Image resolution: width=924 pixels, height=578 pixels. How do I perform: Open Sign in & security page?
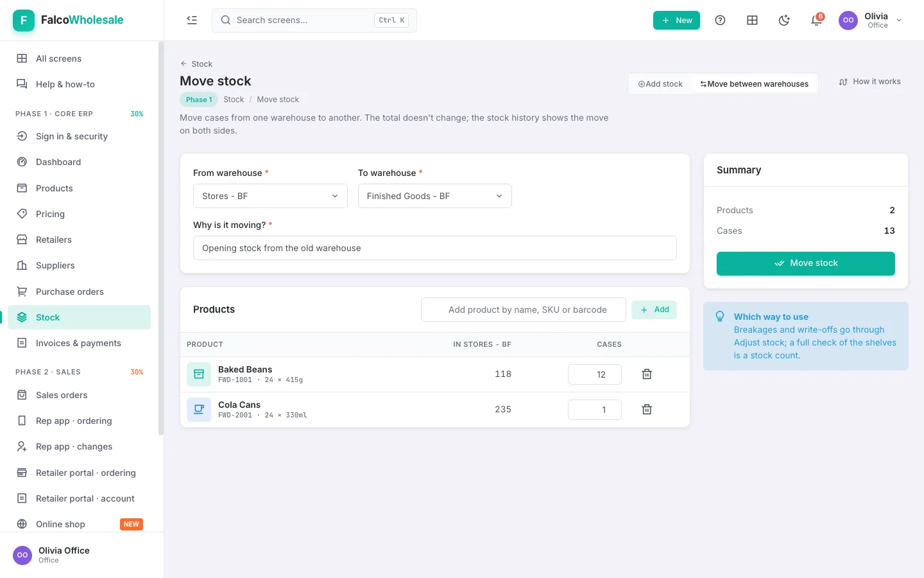(80, 136)
